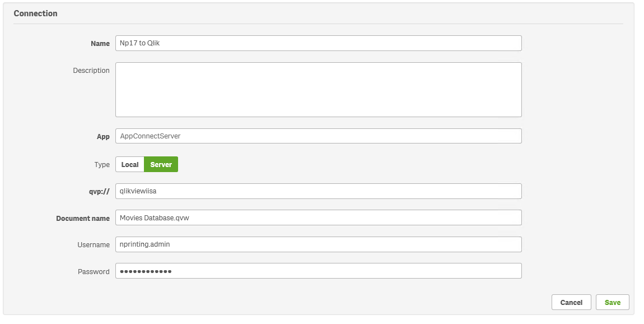The width and height of the screenshot is (644, 324).
Task: Click the Description label text
Action: pyautogui.click(x=91, y=71)
